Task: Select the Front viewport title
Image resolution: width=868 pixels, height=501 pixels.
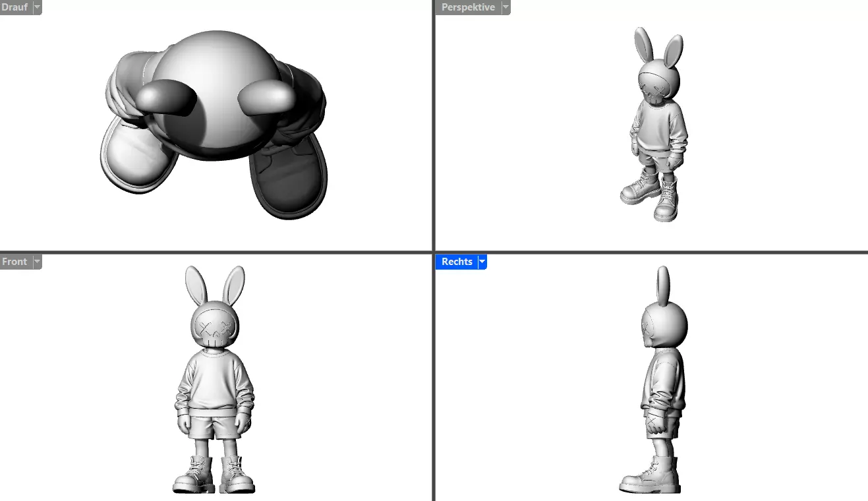Action: 14,262
